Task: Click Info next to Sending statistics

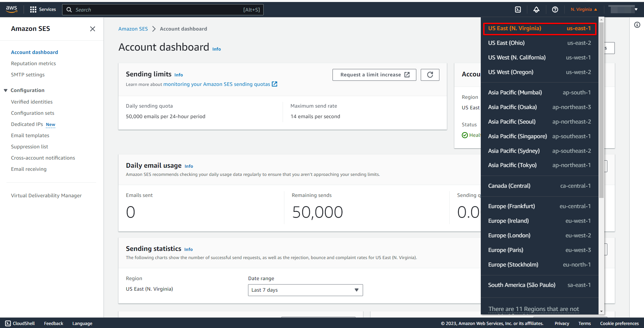Action: point(188,250)
